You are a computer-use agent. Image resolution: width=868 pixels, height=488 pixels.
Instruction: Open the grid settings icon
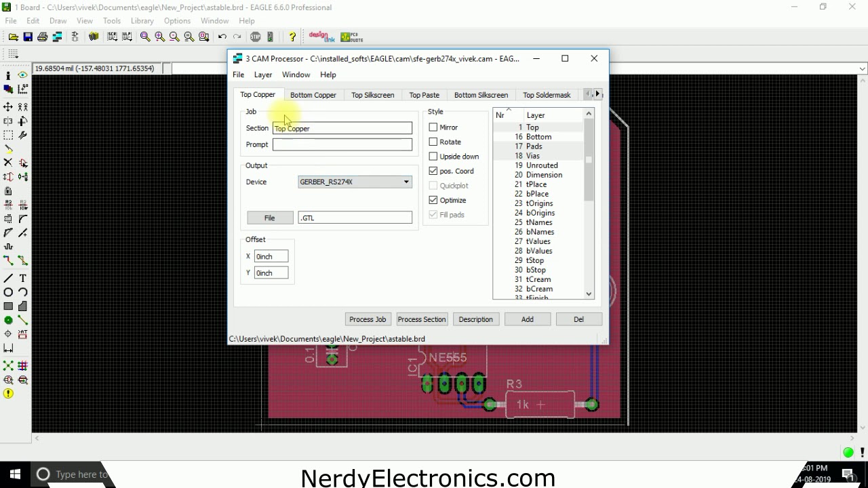click(13, 54)
